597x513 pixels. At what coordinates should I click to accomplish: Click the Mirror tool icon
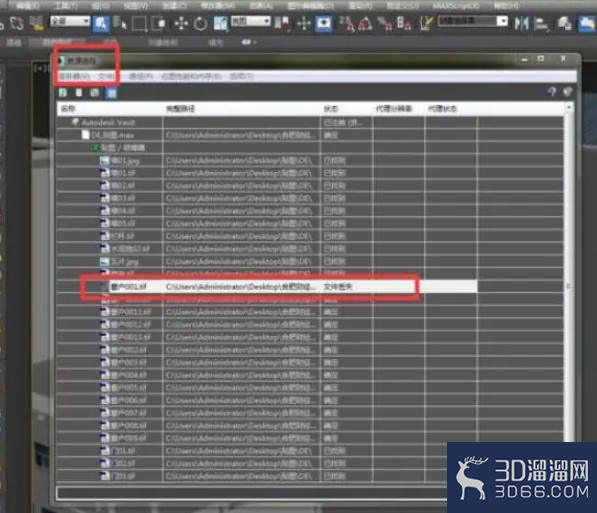(x=521, y=24)
